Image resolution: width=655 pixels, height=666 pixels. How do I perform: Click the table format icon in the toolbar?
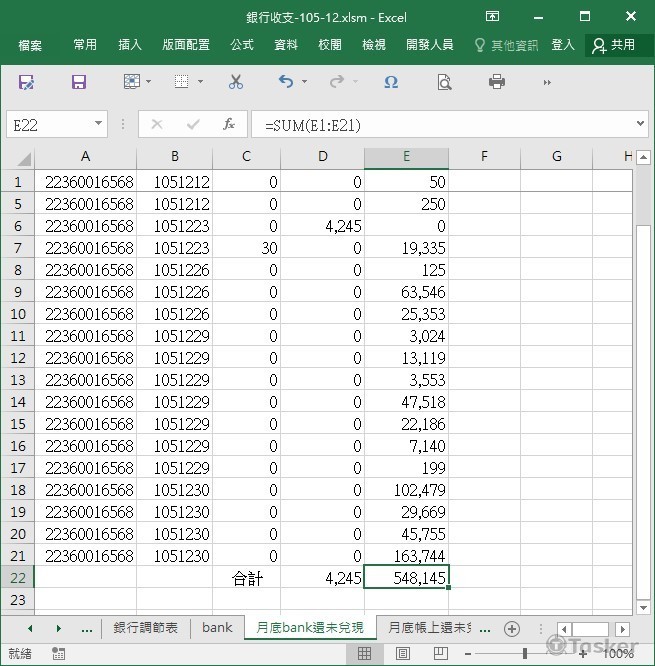click(132, 81)
